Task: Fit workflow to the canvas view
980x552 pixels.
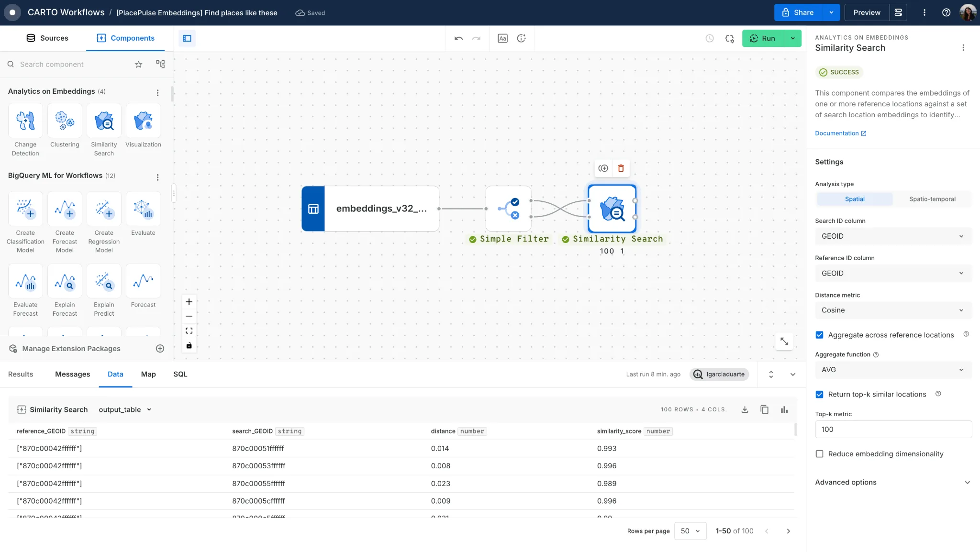Action: pyautogui.click(x=189, y=331)
